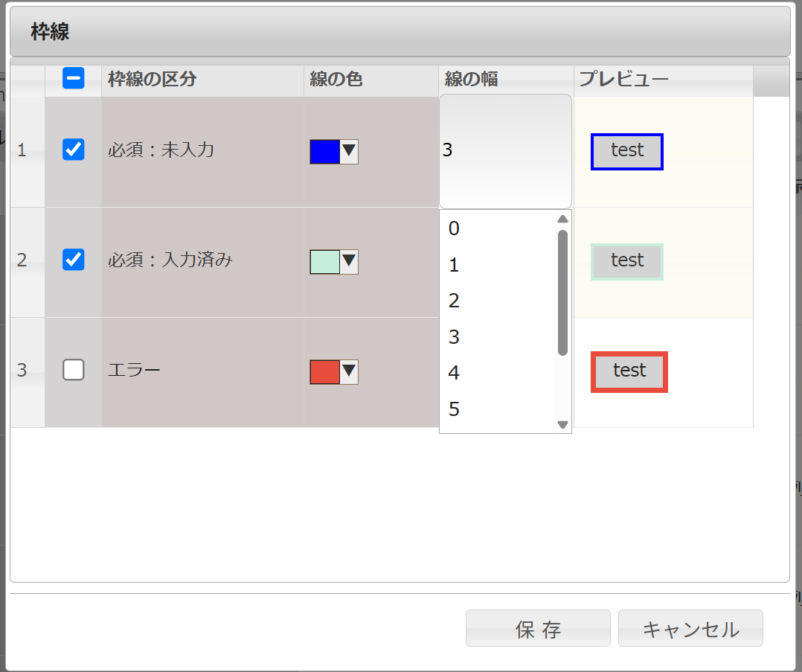Expand color dropdown arrow in エラー row
The height and width of the screenshot is (672, 802).
(349, 371)
